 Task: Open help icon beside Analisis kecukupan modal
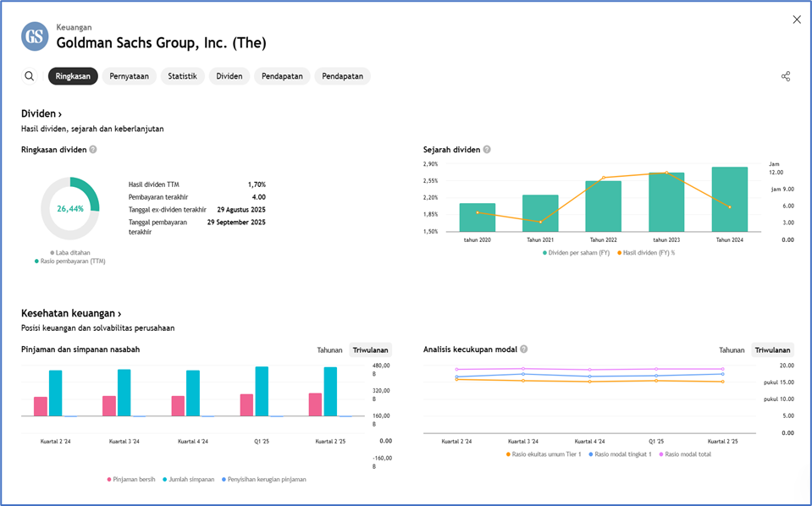tap(524, 349)
